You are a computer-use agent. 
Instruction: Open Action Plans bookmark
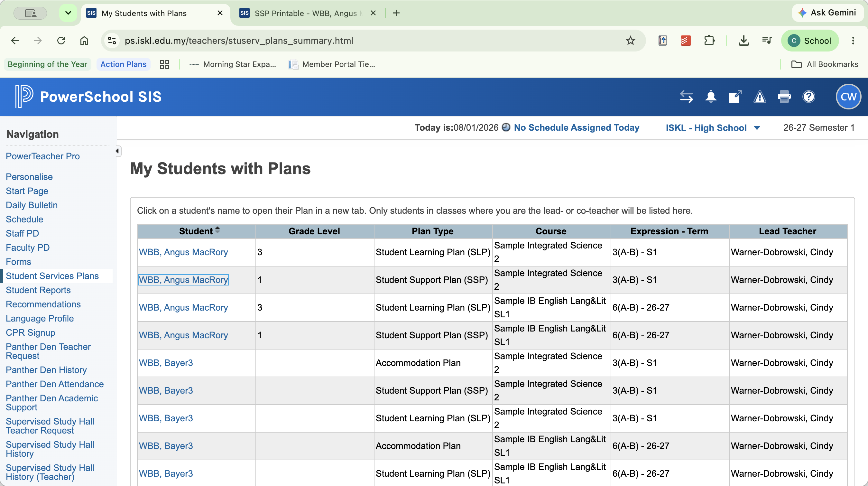pyautogui.click(x=123, y=64)
